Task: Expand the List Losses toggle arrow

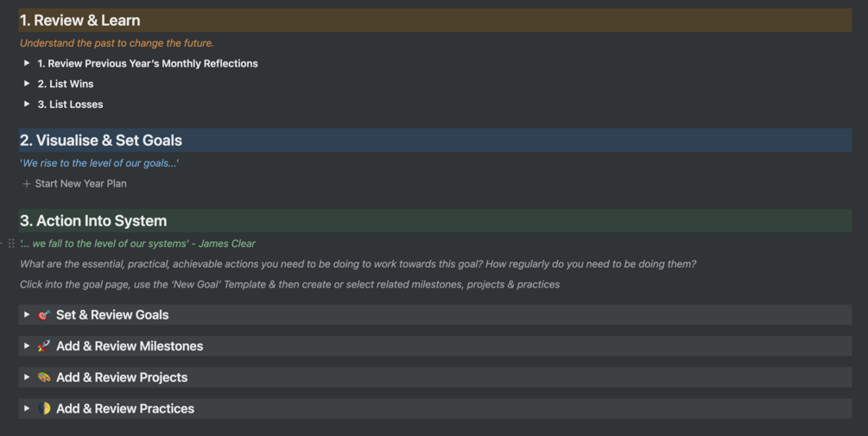Action: pyautogui.click(x=27, y=104)
